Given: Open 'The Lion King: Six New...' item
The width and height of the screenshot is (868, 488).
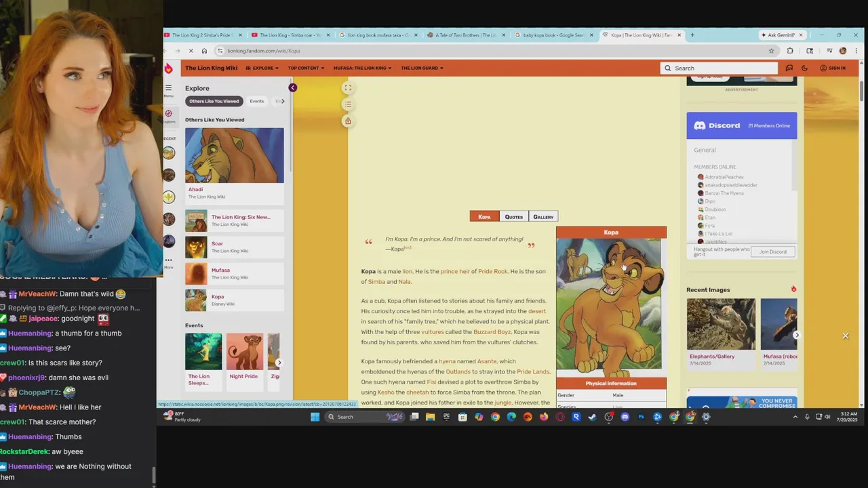Looking at the screenshot, I should 235,220.
